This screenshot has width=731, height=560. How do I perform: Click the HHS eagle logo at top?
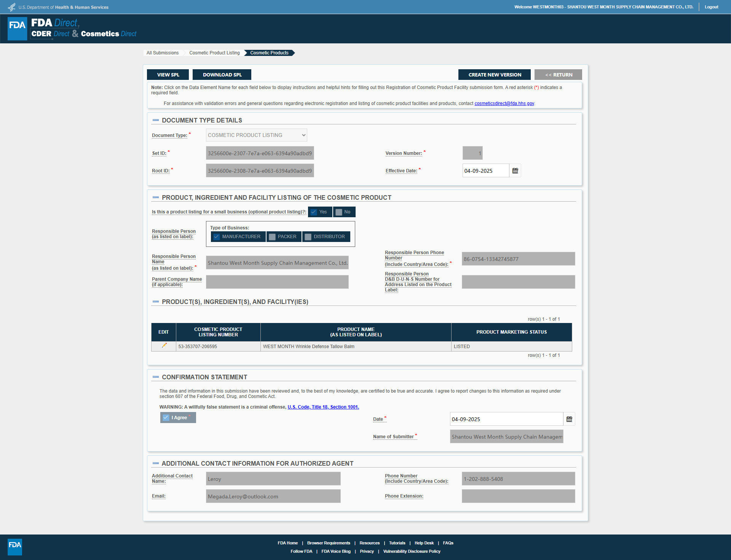(12, 7)
